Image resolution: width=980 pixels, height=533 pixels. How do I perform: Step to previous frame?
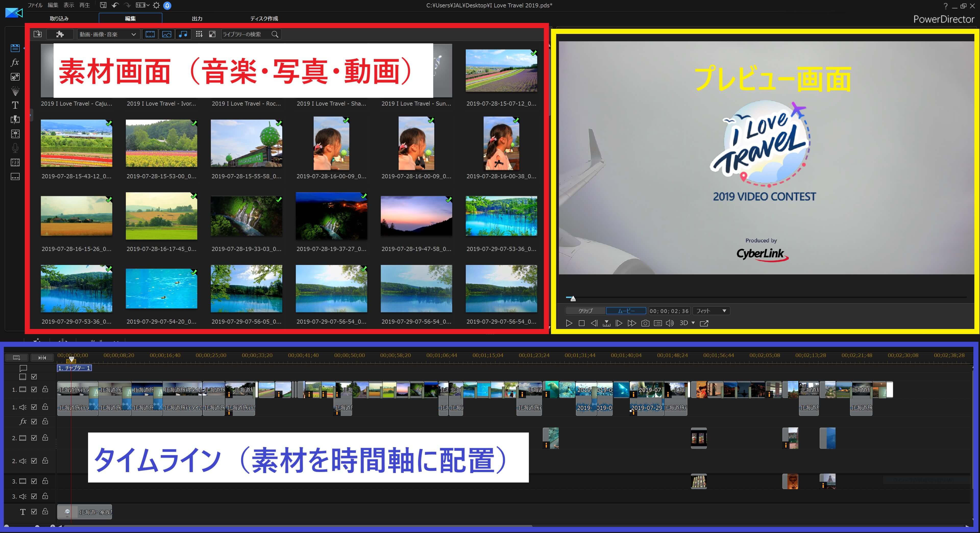pos(594,323)
